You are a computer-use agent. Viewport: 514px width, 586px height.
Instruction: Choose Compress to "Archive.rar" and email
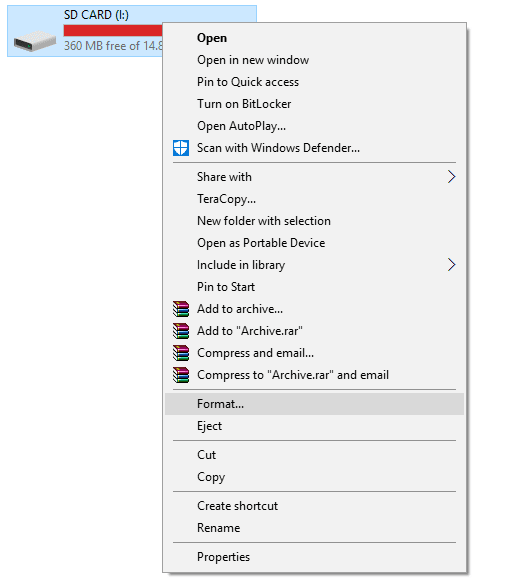pos(314,375)
